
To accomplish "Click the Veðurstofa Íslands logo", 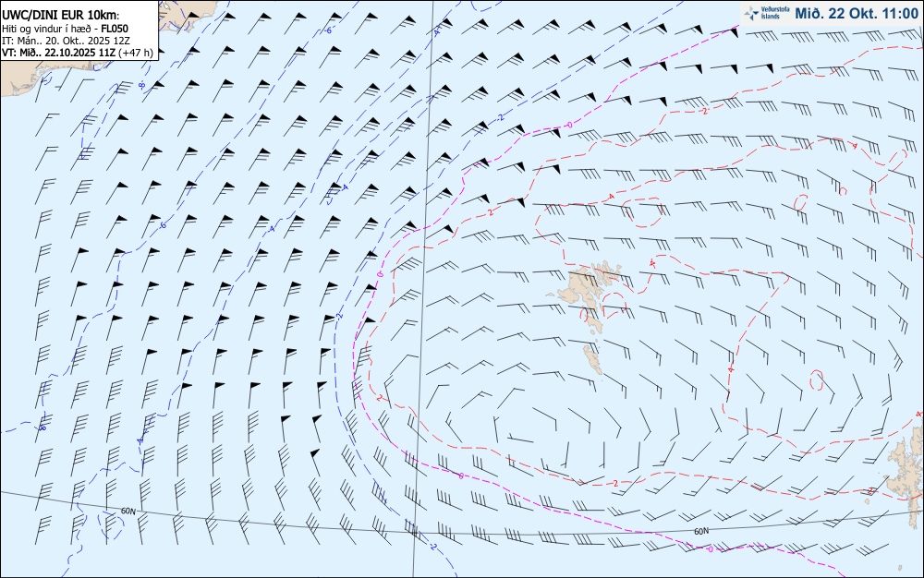I will click(767, 14).
